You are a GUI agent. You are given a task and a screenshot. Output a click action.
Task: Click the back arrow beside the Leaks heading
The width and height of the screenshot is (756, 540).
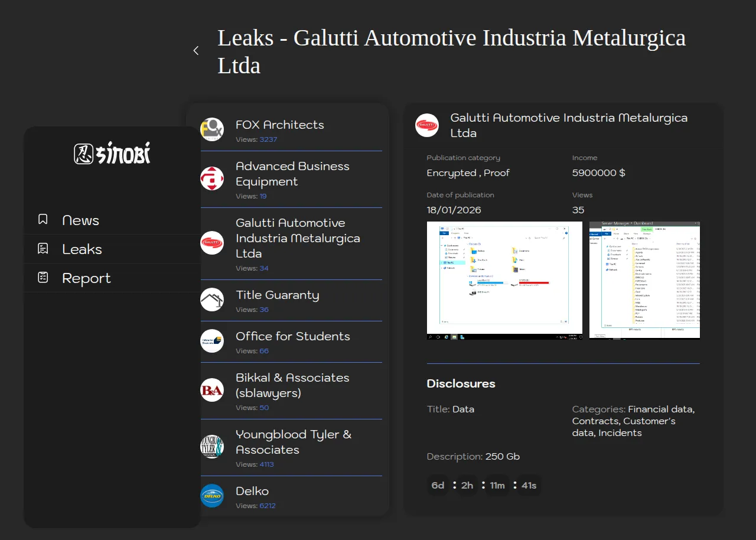(196, 51)
